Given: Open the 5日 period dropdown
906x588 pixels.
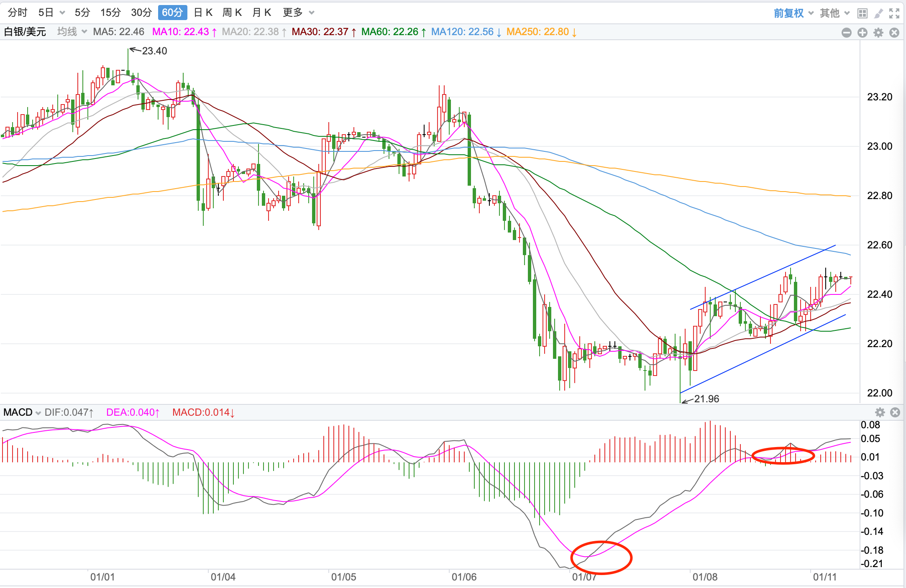Looking at the screenshot, I should tap(51, 13).
